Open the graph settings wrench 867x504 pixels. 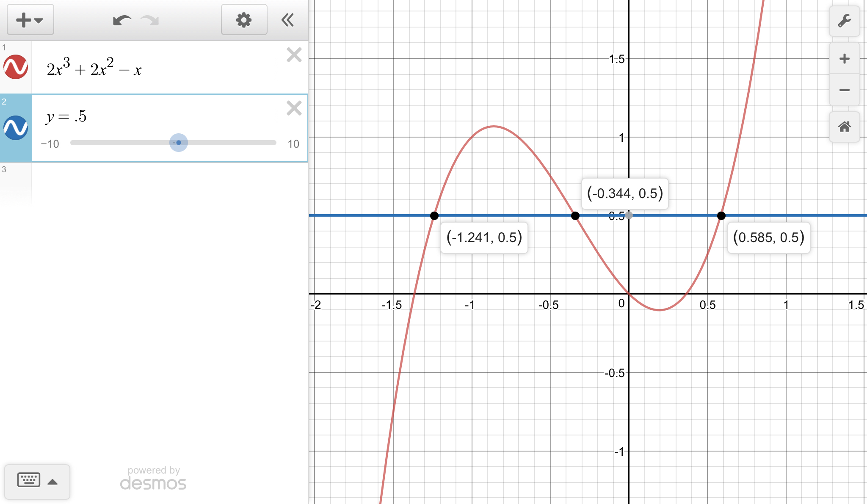(x=844, y=21)
